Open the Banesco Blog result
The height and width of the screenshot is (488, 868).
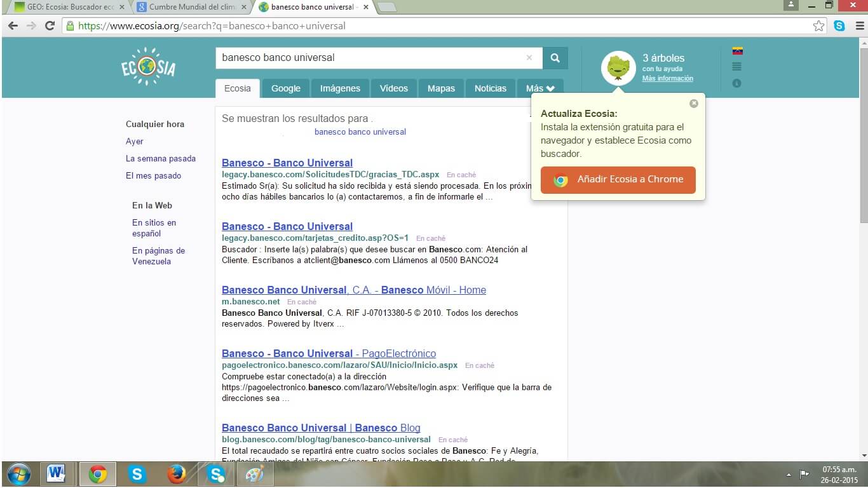click(x=321, y=428)
